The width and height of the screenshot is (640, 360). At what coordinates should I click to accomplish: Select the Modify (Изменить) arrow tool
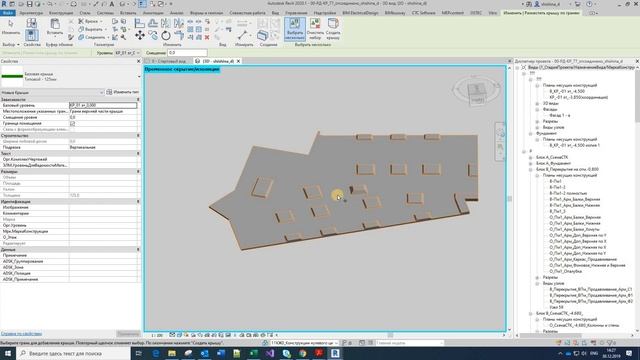click(x=11, y=27)
